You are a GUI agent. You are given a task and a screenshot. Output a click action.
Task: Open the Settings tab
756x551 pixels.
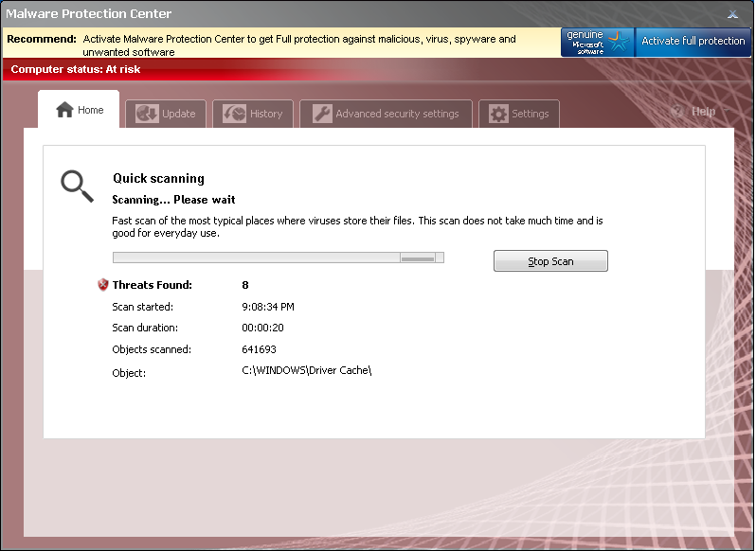tap(519, 114)
